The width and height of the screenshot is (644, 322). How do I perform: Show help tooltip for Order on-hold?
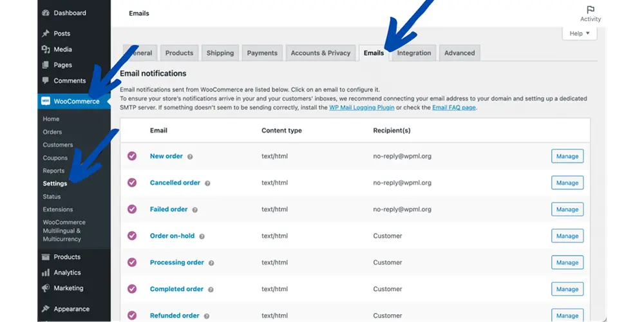[x=202, y=236]
